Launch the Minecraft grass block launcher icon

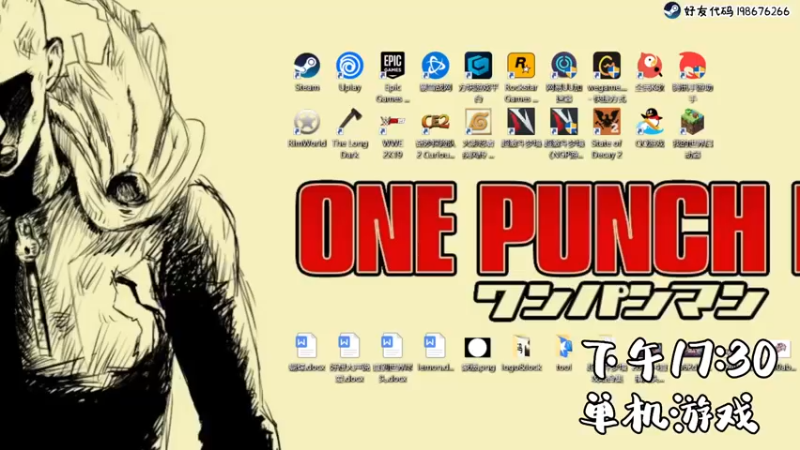point(692,122)
